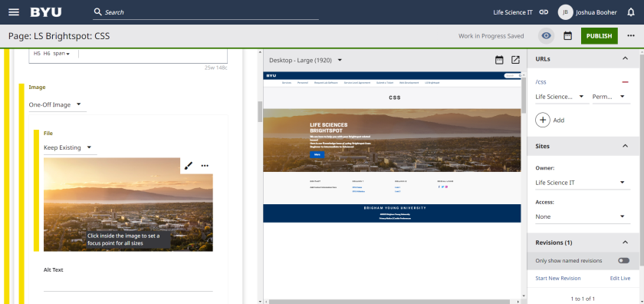The image size is (644, 304).
Task: Remove the /css URL with minus icon
Action: tap(625, 82)
